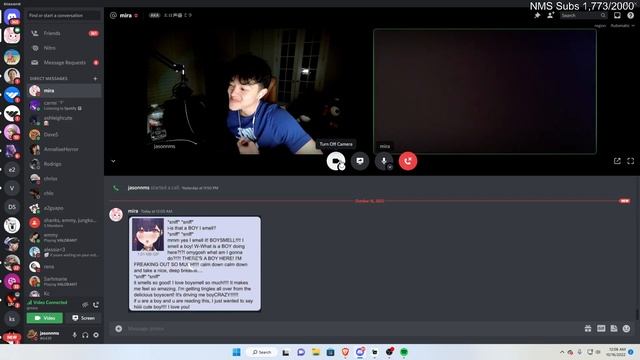Open the emoji picker
Image resolution: width=640 pixels, height=360 pixels.
[627, 329]
